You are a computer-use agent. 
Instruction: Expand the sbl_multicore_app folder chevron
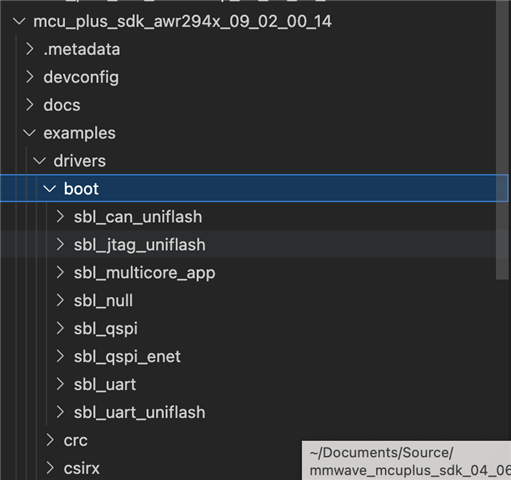tap(60, 273)
